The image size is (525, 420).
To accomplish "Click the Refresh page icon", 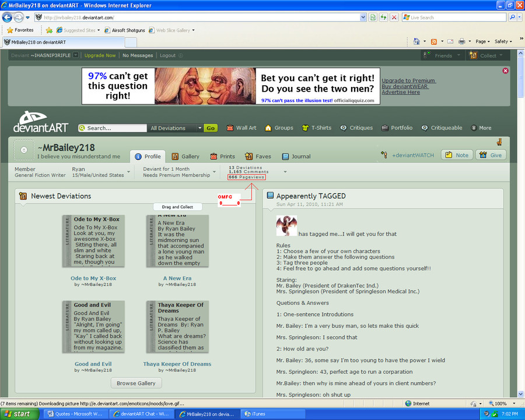I will click(383, 17).
